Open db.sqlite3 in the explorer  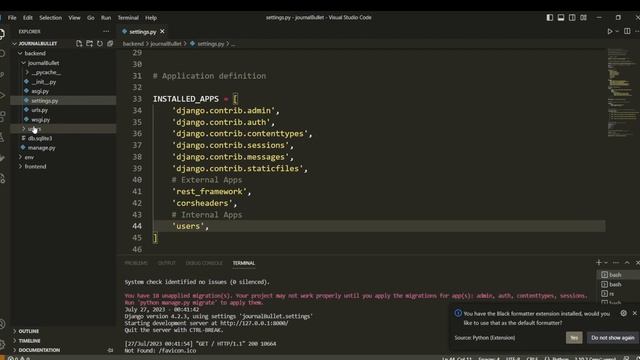[40, 138]
